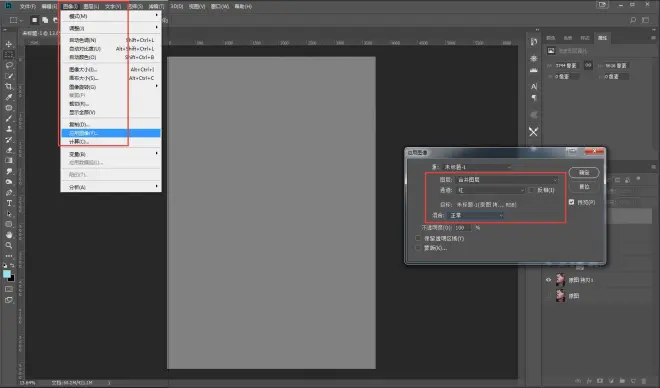Open the Character panel icon
Screen dimensions: 660x388
534,86
